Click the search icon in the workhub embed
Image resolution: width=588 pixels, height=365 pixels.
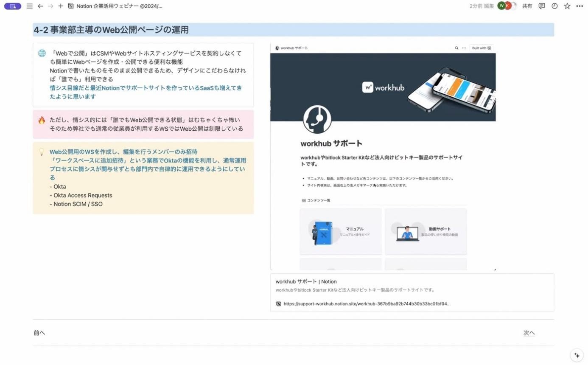tap(456, 48)
